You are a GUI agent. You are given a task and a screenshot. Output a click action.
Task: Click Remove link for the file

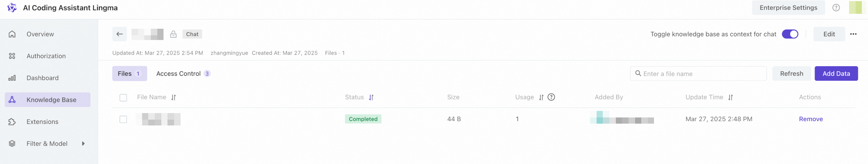[x=811, y=119]
